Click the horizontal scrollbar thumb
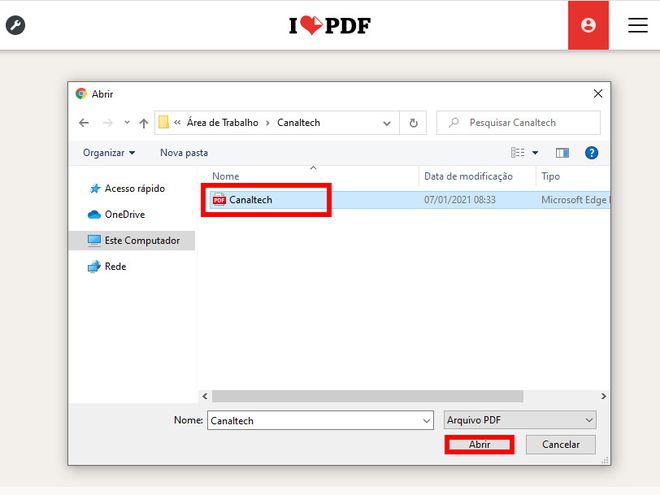Image resolution: width=660 pixels, height=495 pixels. [367, 396]
